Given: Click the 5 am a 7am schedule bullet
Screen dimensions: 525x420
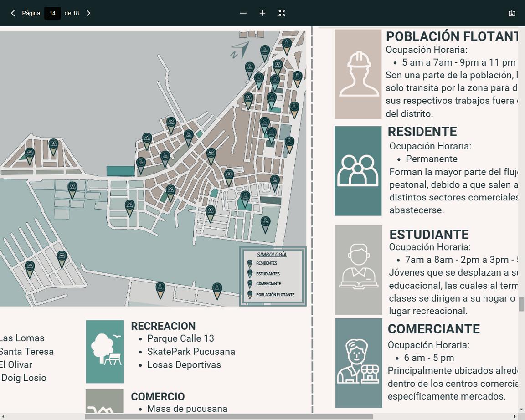Looking at the screenshot, I should pyautogui.click(x=458, y=62).
